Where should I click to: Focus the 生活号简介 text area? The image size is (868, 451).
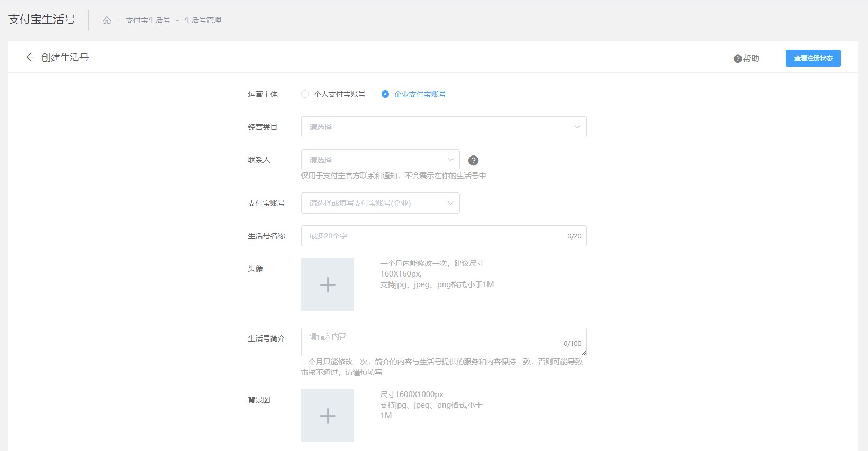pyautogui.click(x=444, y=342)
